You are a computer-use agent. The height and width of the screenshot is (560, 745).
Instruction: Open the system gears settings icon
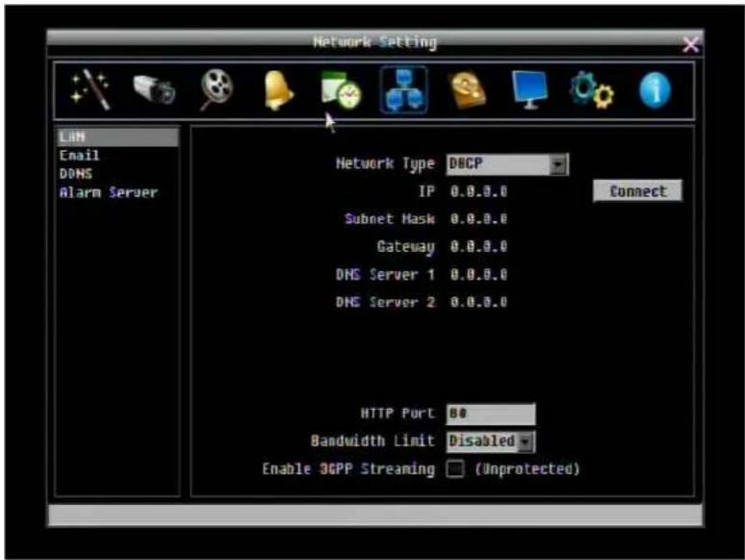592,89
